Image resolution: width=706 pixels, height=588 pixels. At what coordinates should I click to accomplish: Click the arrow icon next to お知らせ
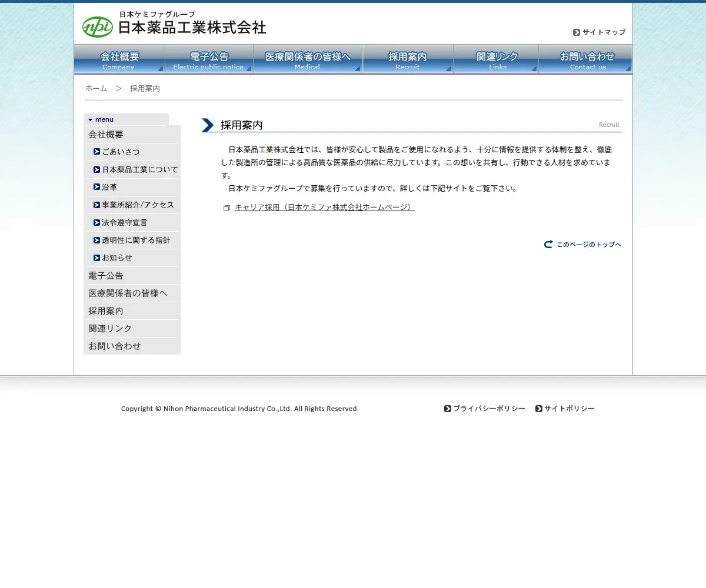pos(97,258)
